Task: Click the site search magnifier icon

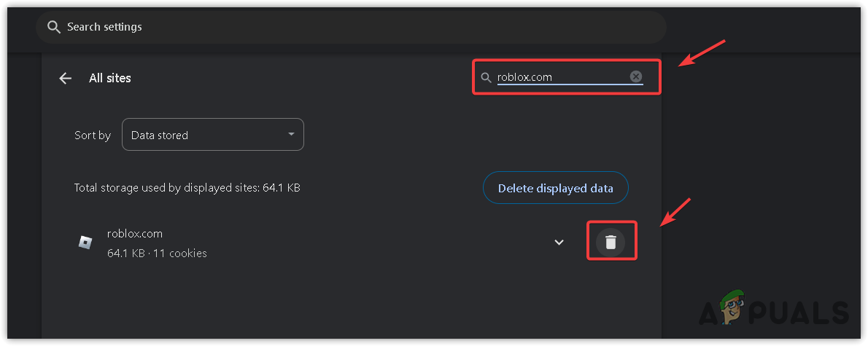Action: pos(487,77)
